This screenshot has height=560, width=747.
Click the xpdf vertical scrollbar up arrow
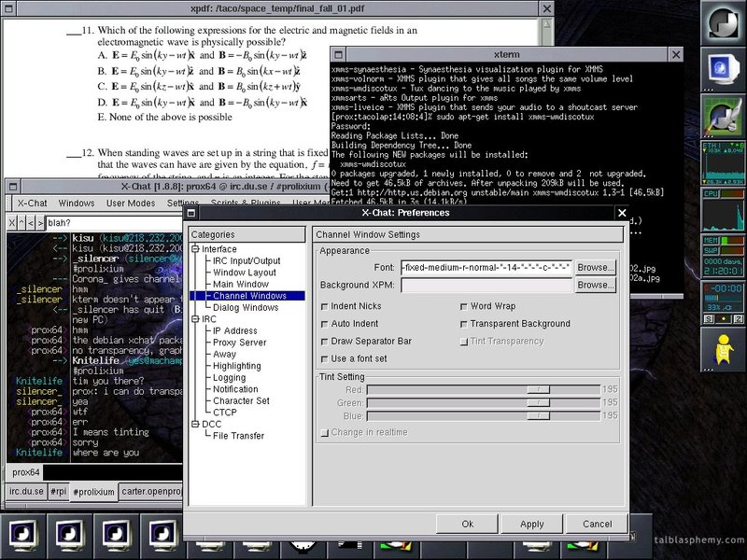point(546,25)
